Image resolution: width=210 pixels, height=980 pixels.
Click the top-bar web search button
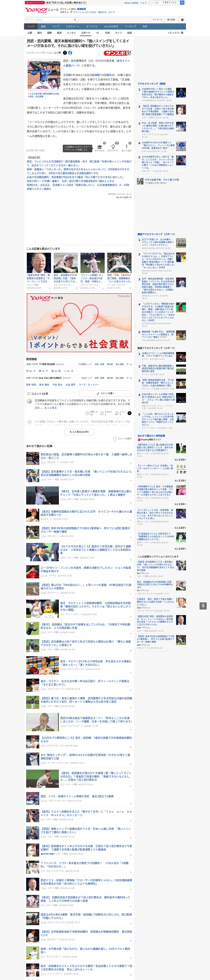pos(182,3)
